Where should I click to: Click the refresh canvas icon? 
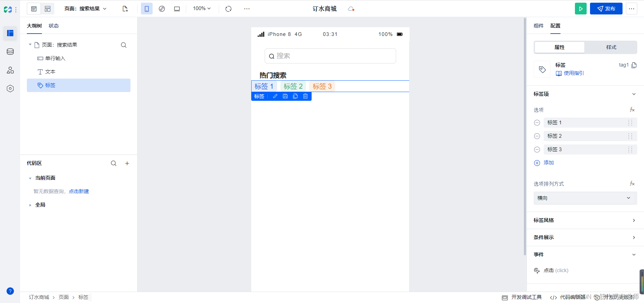click(x=228, y=9)
